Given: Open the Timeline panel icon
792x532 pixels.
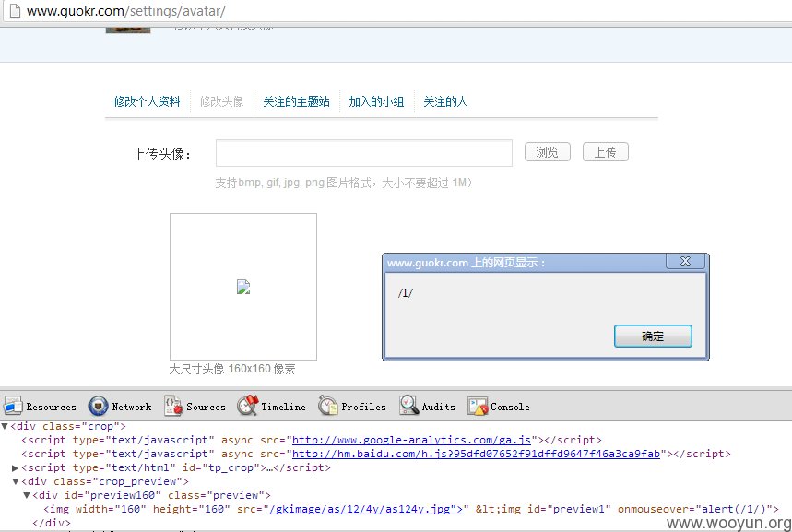Looking at the screenshot, I should (247, 406).
